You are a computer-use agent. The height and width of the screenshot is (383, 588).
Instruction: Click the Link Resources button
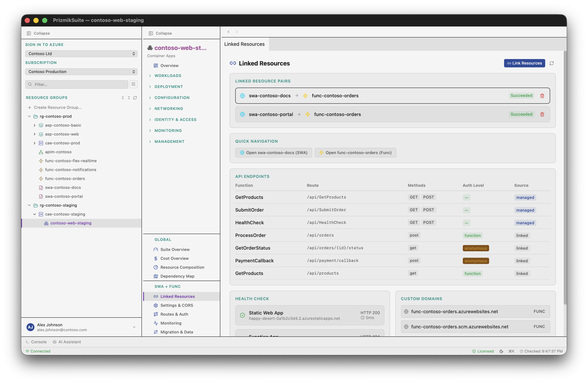pyautogui.click(x=524, y=63)
